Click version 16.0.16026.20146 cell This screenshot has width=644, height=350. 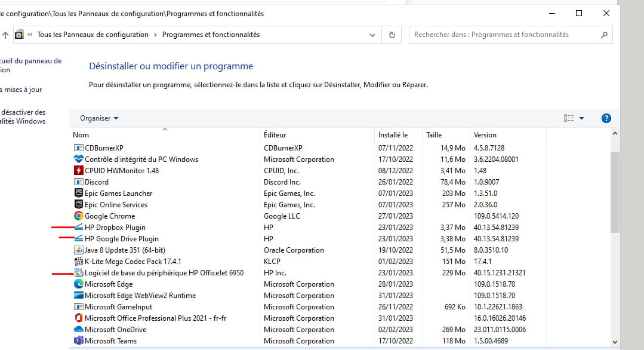click(500, 318)
